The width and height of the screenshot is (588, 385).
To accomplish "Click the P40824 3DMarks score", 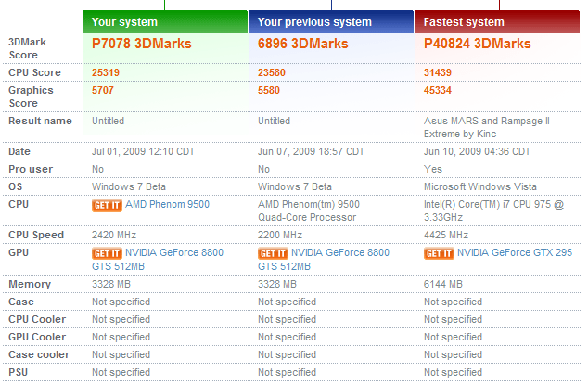I will pos(478,44).
